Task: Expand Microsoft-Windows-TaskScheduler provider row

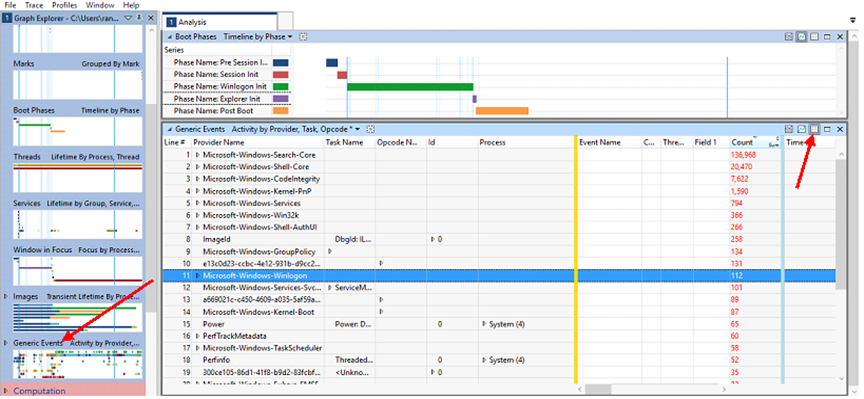Action: point(198,348)
